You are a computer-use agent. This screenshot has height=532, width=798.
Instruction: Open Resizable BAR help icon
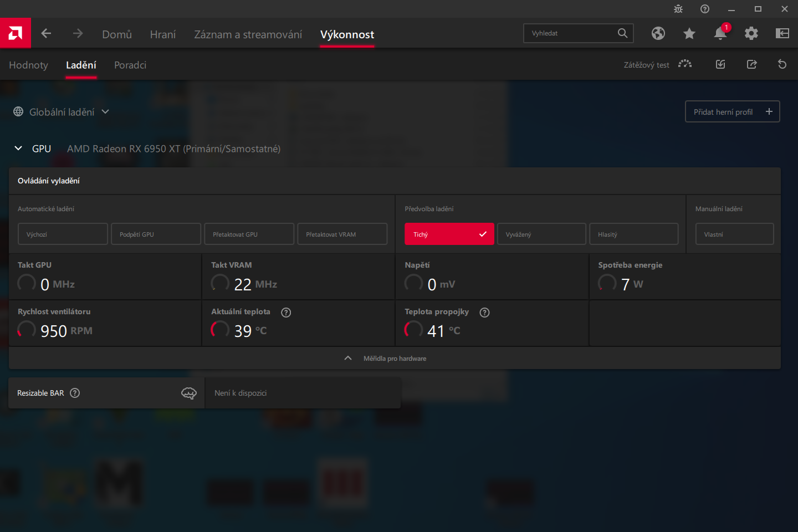[75, 393]
